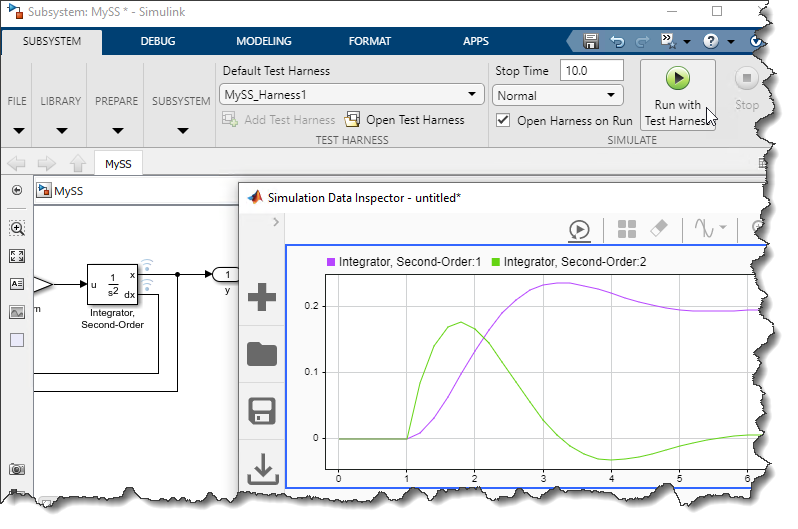Image resolution: width=798 pixels, height=529 pixels.
Task: Open the Test Harness from the ribbon
Action: [x=404, y=120]
